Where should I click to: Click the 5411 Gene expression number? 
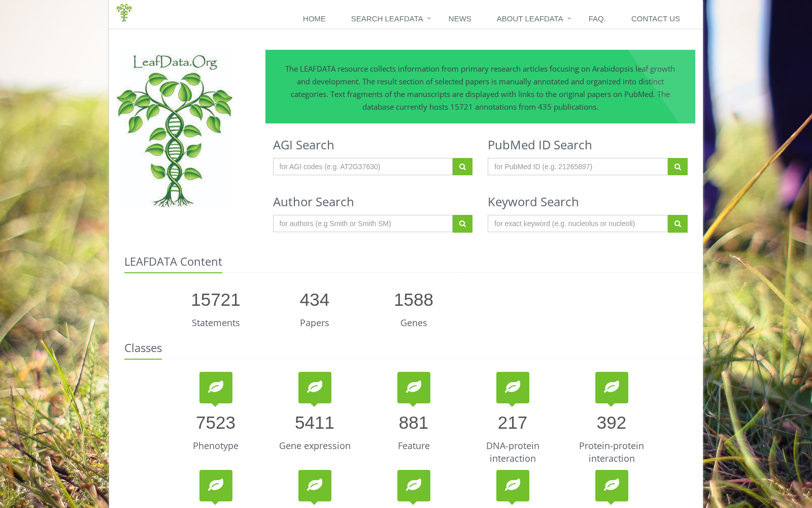pos(315,423)
